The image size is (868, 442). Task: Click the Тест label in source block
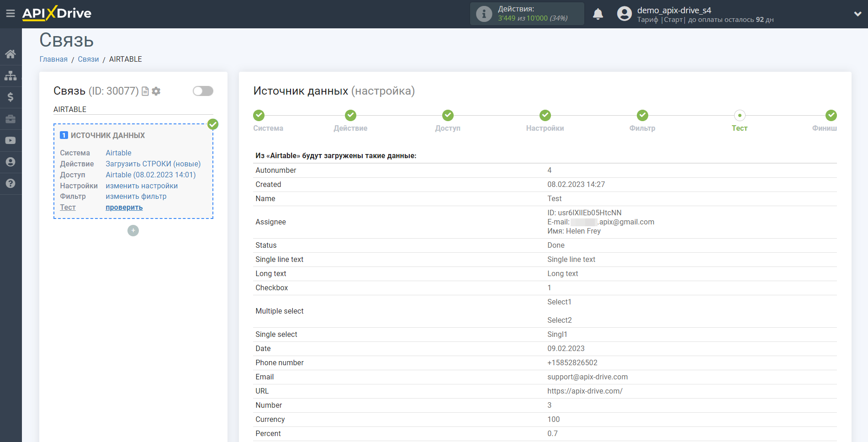click(x=68, y=207)
